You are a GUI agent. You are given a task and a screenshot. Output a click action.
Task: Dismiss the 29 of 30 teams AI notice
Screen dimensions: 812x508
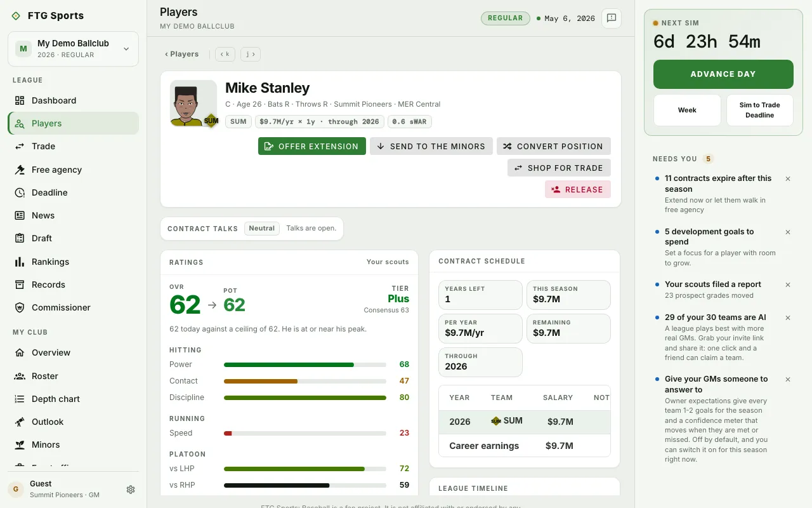(788, 318)
